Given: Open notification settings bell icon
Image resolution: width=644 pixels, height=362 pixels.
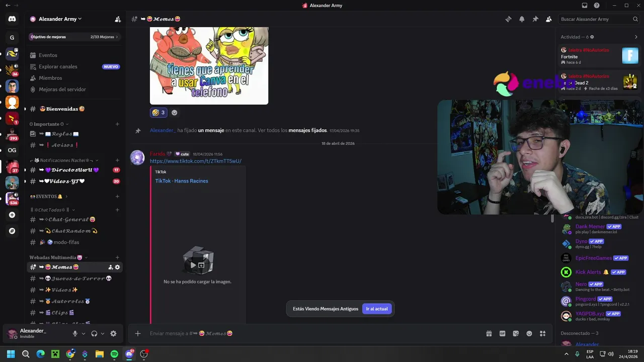Looking at the screenshot, I should (x=522, y=19).
